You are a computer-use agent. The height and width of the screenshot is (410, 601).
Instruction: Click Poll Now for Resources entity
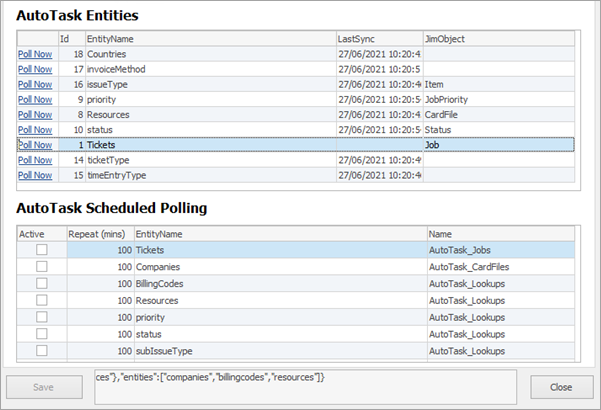coord(35,115)
